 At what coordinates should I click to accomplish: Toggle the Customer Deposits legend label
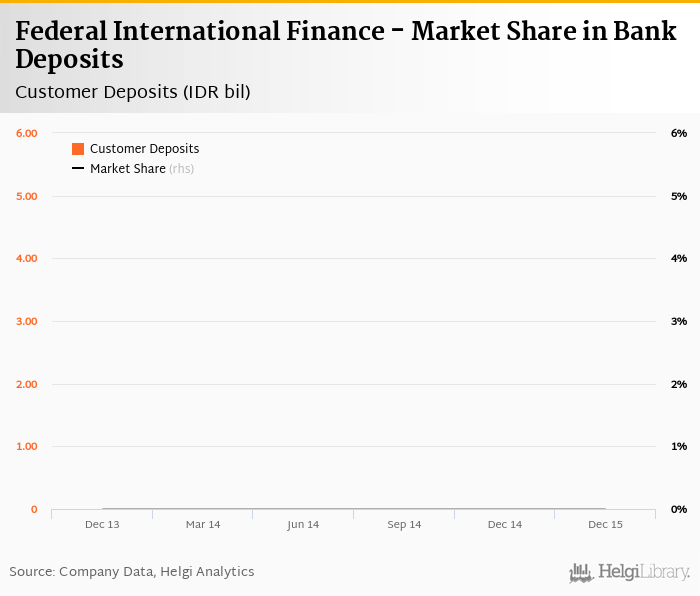click(144, 149)
